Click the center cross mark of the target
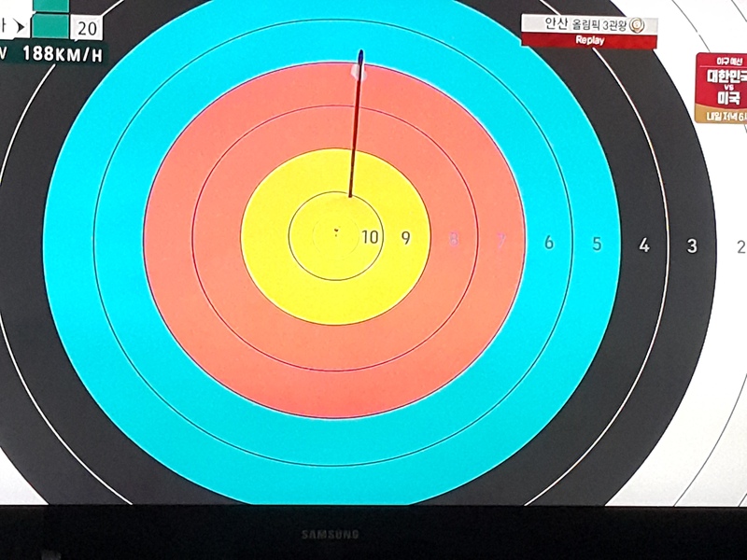Viewport: 747px width, 560px height. pyautogui.click(x=337, y=232)
